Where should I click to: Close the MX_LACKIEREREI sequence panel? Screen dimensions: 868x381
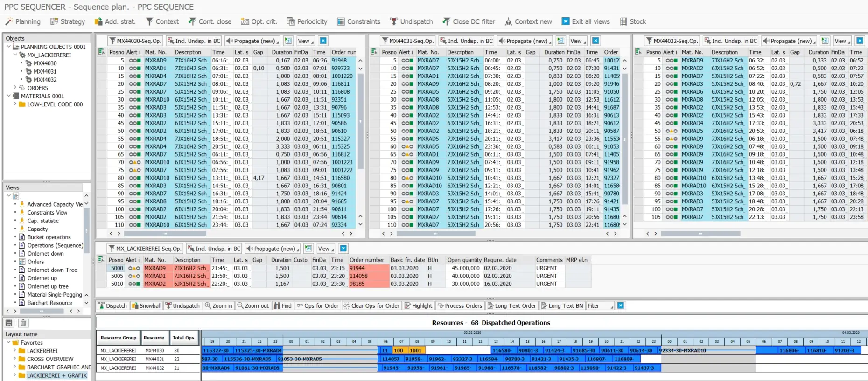point(343,249)
